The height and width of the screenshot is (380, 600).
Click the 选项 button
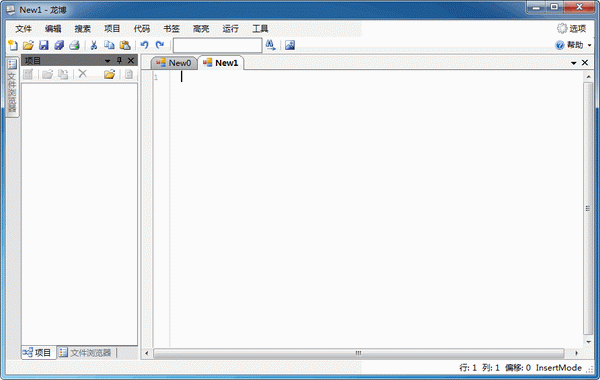point(572,28)
